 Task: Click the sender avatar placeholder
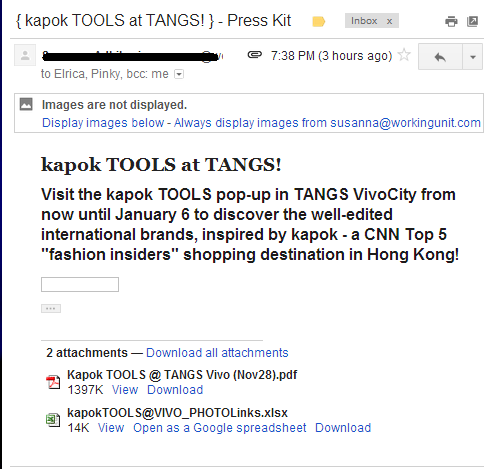(25, 55)
